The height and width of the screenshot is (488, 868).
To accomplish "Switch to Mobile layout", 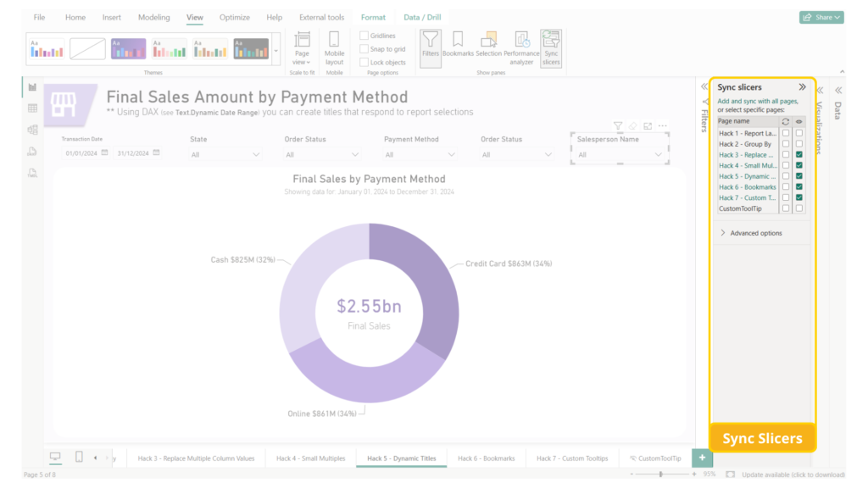I will coord(334,48).
